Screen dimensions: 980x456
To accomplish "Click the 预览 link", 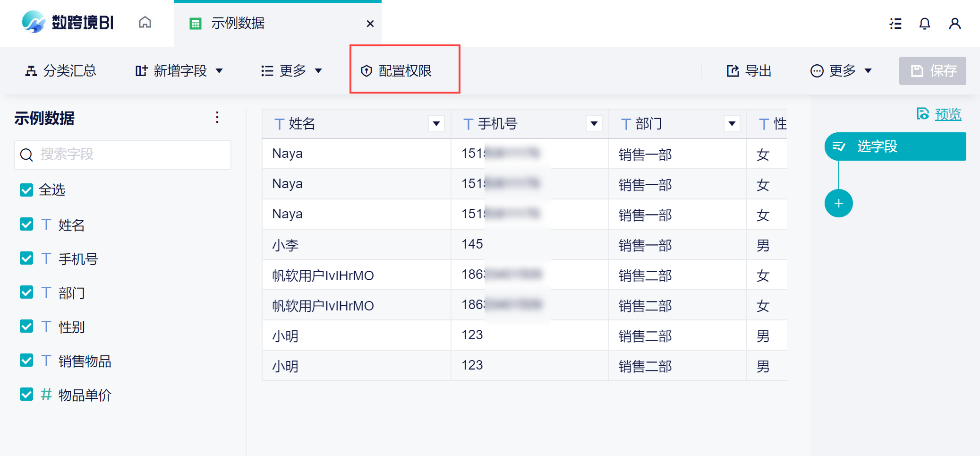I will 947,114.
